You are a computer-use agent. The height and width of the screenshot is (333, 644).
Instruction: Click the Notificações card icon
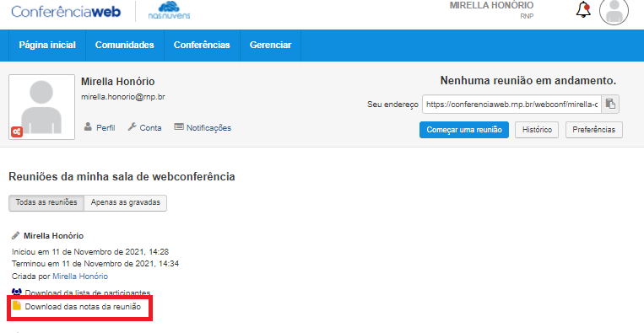[179, 126]
